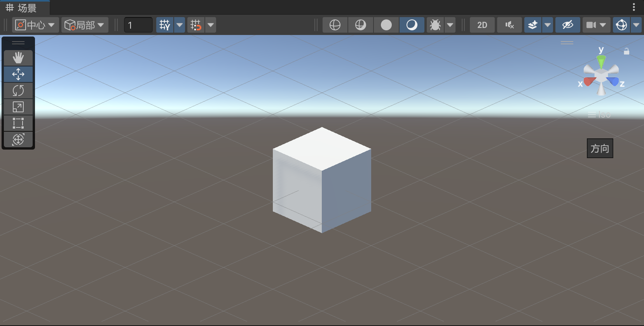Click the blue Z axis cone on gizmo
644x326 pixels.
click(x=613, y=81)
